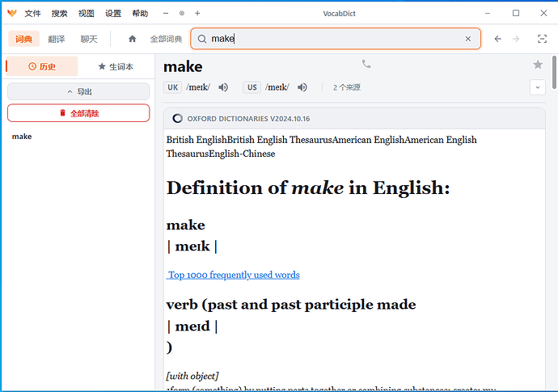Play the UK pronunciation audio
558x392 pixels.
pos(223,87)
